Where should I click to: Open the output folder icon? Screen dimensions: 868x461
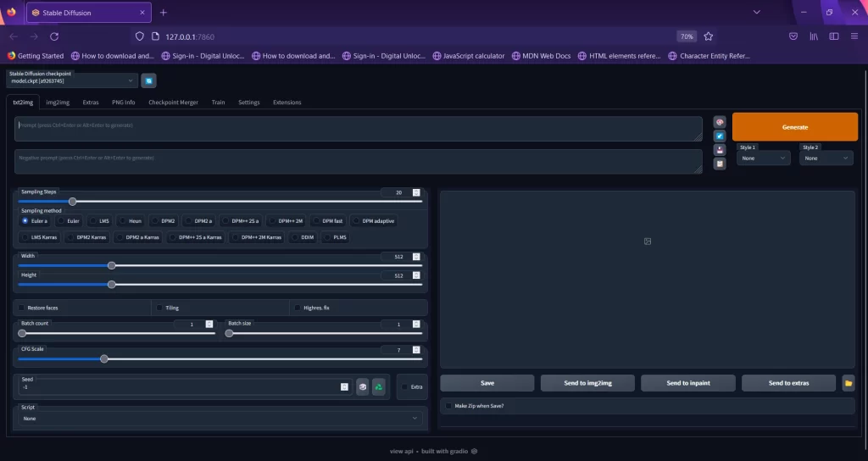(848, 383)
